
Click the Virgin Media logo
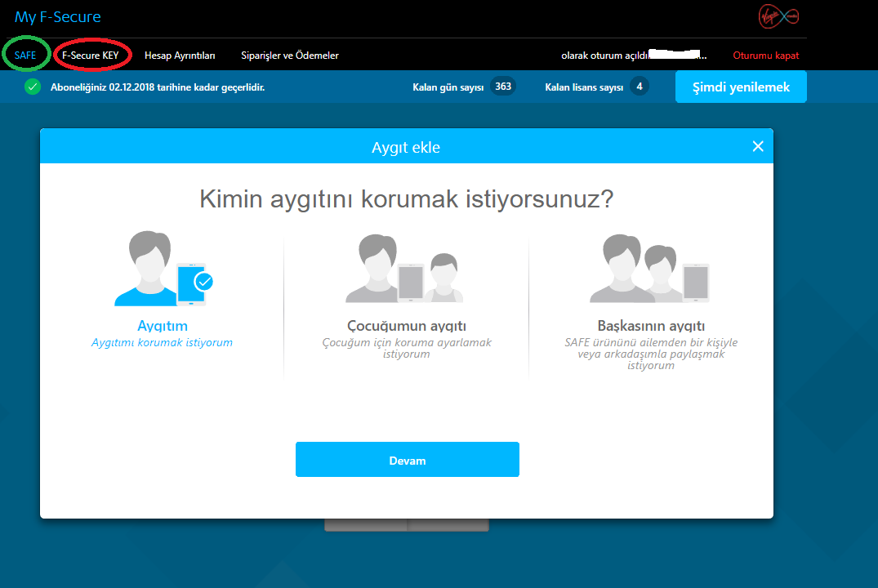click(x=778, y=17)
